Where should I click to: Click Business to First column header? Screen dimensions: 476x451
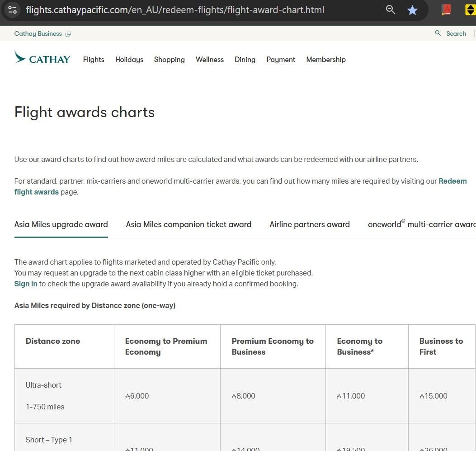pyautogui.click(x=441, y=347)
